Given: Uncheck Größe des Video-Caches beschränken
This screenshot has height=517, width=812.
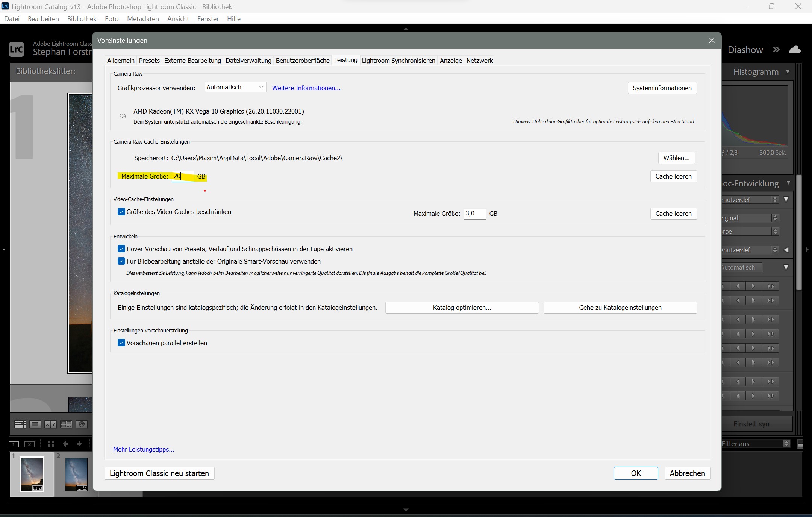Looking at the screenshot, I should (121, 212).
